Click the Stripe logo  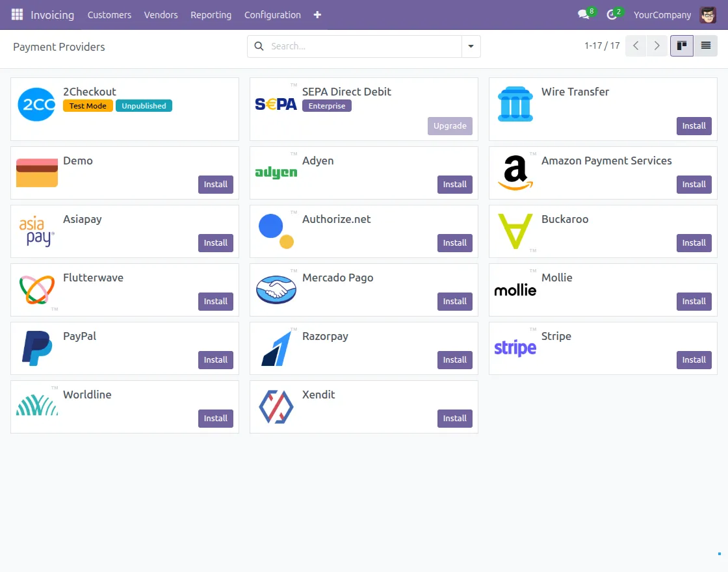tap(515, 348)
